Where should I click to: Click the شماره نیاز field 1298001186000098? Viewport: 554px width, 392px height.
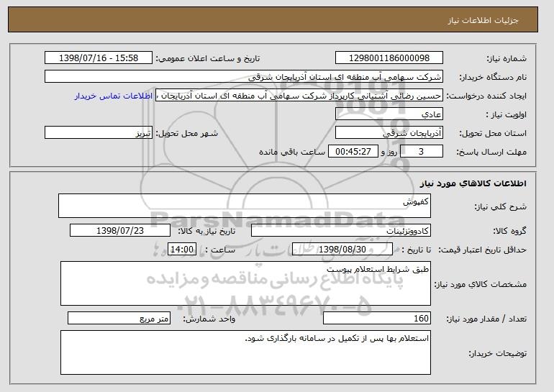tap(389, 58)
